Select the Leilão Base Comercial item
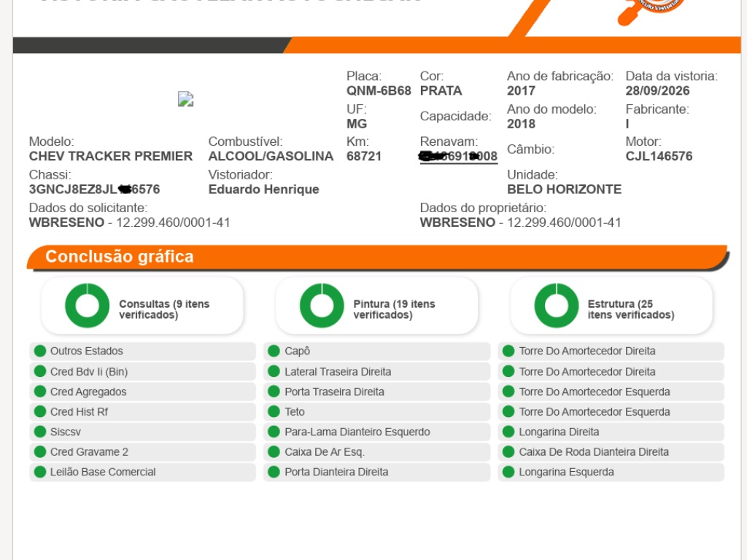Screen dimensions: 747x560 pos(142,472)
